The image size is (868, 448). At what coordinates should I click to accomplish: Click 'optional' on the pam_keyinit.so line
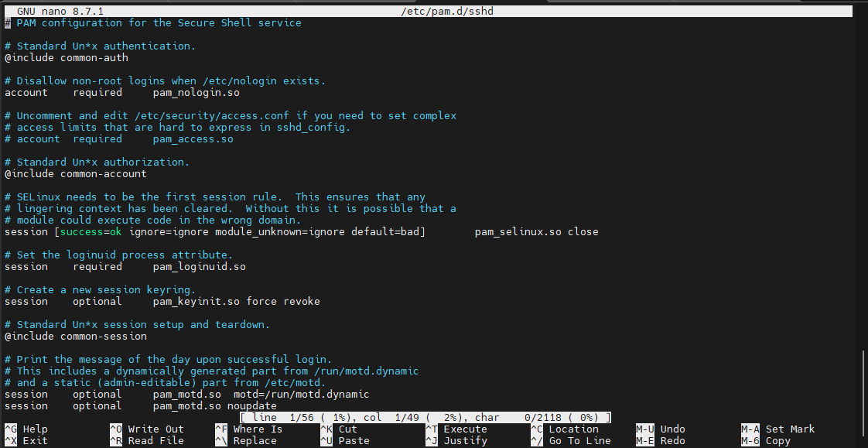pos(97,301)
